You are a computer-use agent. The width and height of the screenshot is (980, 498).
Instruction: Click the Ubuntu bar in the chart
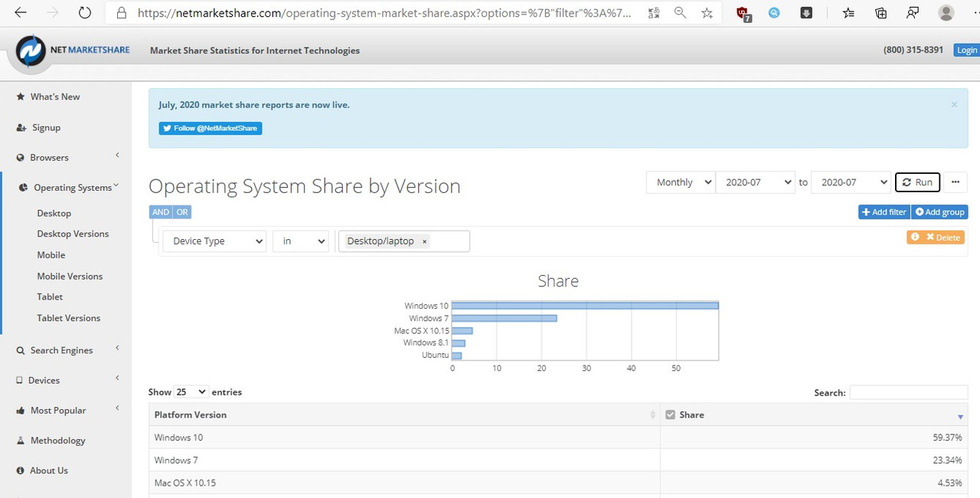click(x=457, y=355)
